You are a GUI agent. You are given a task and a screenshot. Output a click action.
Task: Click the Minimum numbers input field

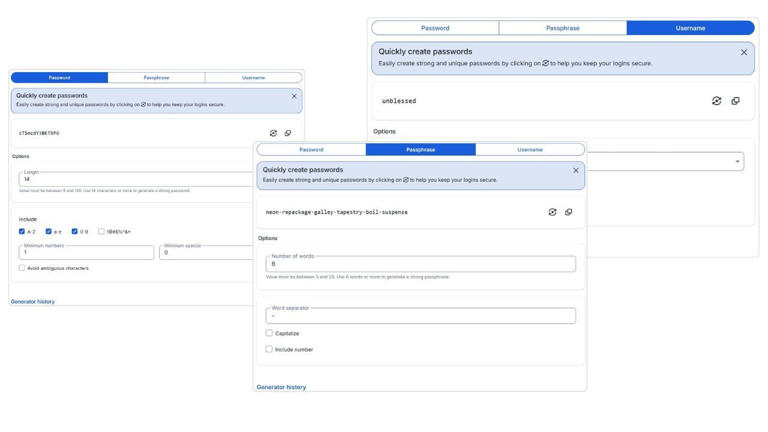(x=86, y=252)
